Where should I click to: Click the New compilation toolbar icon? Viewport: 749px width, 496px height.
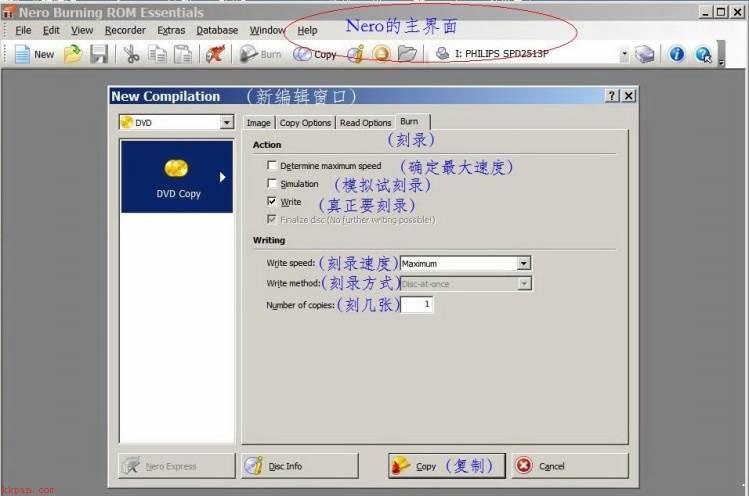coord(33,54)
